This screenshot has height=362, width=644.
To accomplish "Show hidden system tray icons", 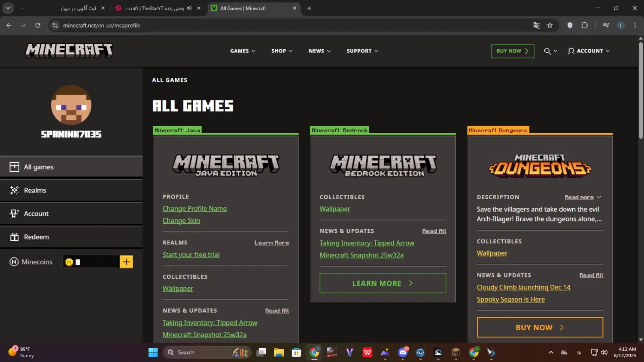I will [x=551, y=353].
